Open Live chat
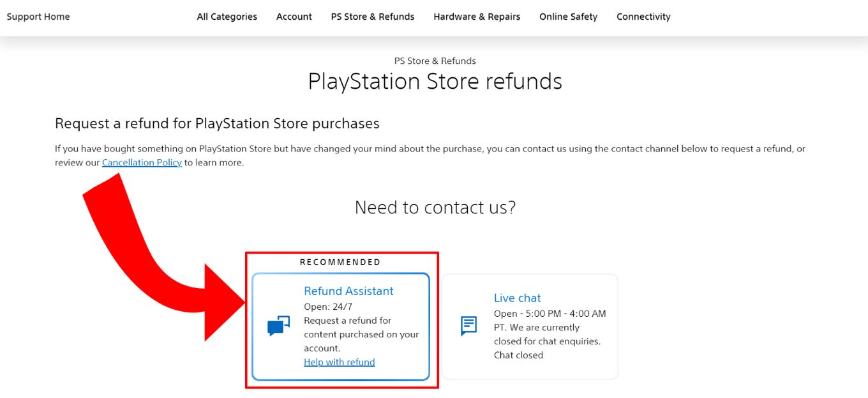Image resolution: width=868 pixels, height=398 pixels. pyautogui.click(x=517, y=298)
